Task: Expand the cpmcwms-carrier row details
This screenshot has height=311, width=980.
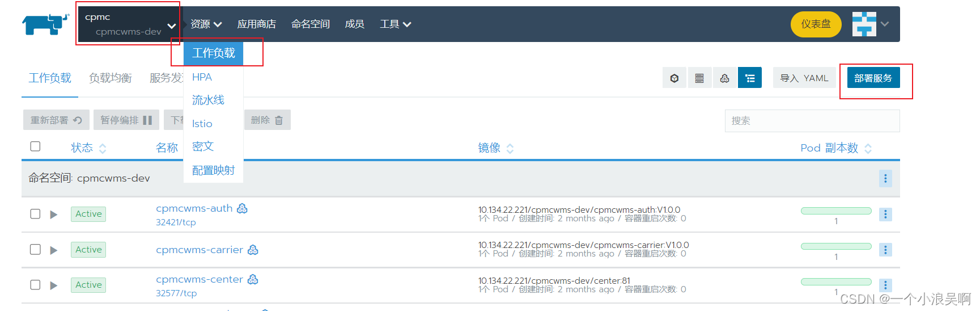Action: click(54, 250)
